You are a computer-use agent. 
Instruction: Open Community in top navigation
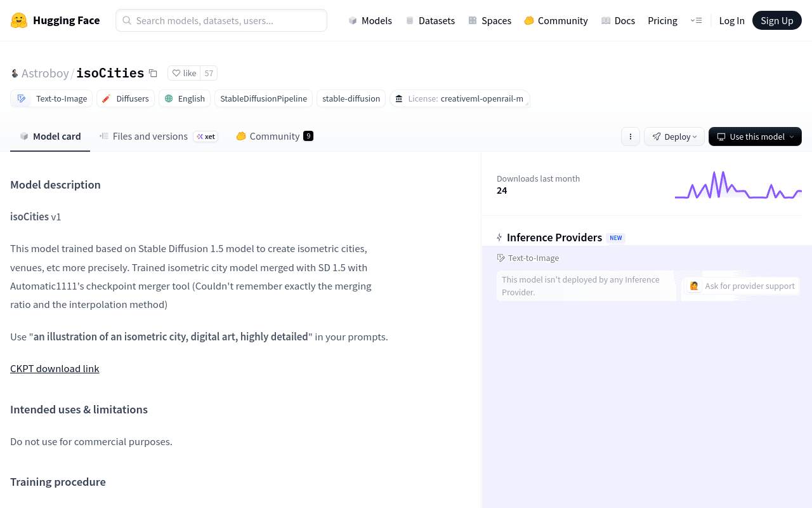click(556, 20)
